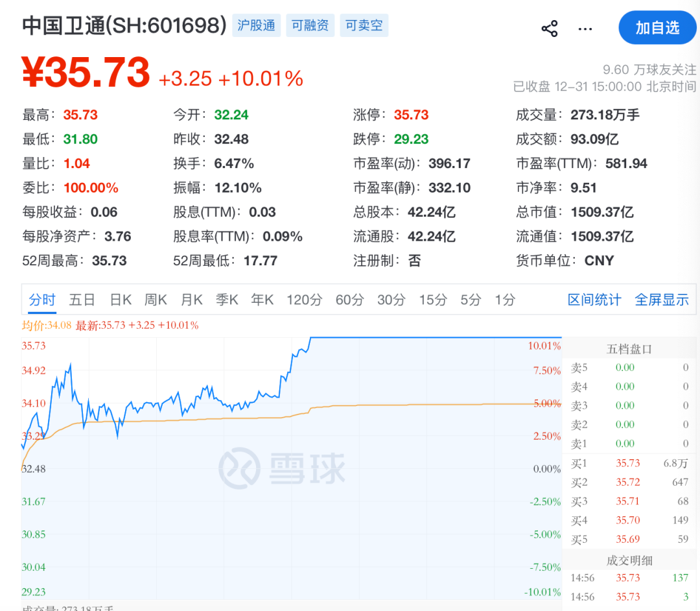The width and height of the screenshot is (700, 611).
Task: Click the 货币单位 value CNY
Action: 599,260
